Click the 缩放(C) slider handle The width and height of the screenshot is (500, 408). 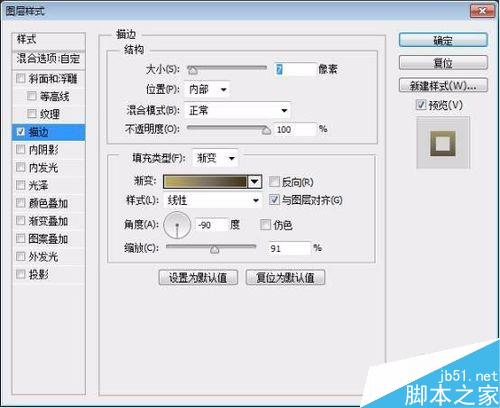pos(215,250)
